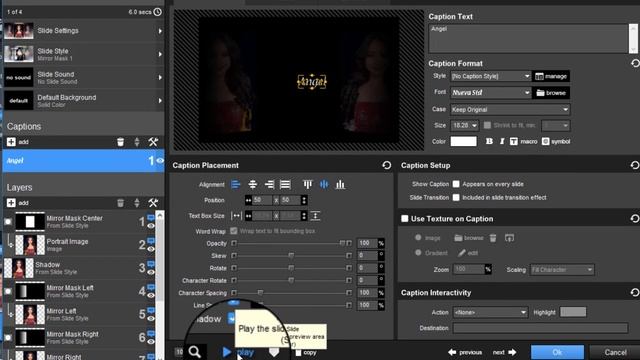Toggle Shrink to fit checkbox
Screen dimensions: 640x360
click(487, 125)
